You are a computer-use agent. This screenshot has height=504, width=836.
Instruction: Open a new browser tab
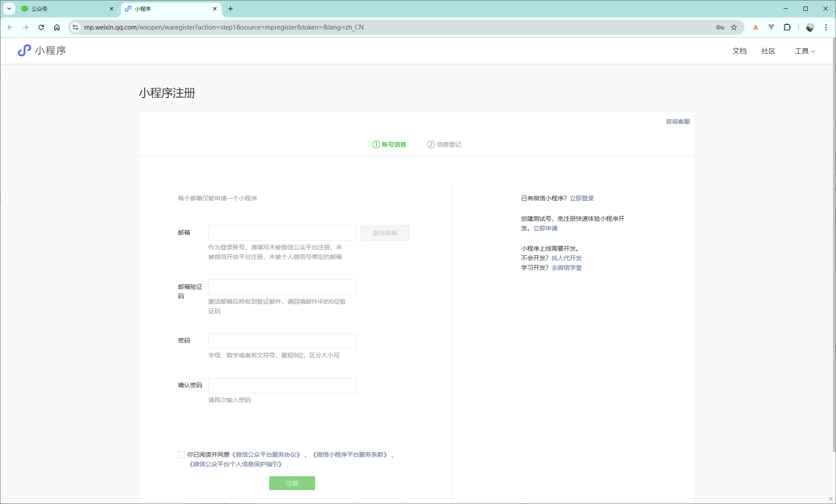coord(230,9)
